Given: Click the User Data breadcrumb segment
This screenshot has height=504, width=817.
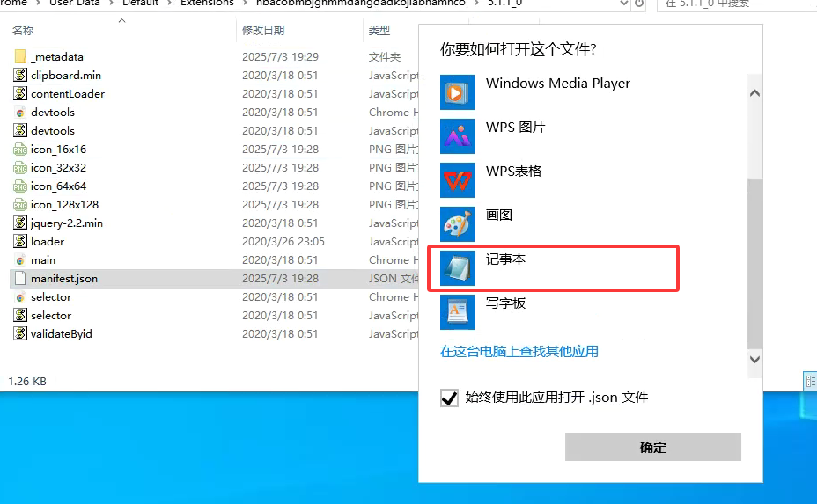Looking at the screenshot, I should 75,4.
